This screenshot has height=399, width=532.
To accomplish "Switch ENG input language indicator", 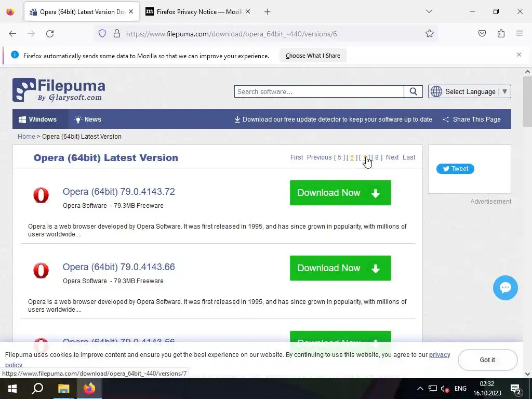I will (x=460, y=389).
